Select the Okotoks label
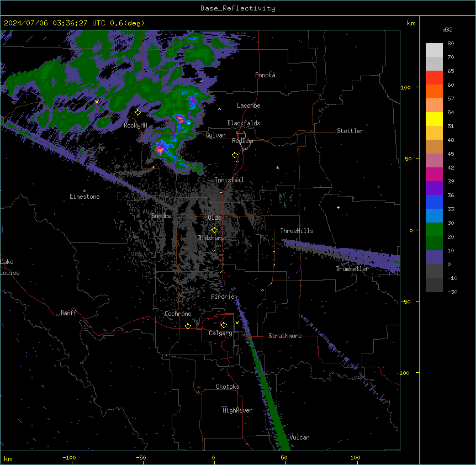Viewport: 476px width, 465px height. click(228, 387)
